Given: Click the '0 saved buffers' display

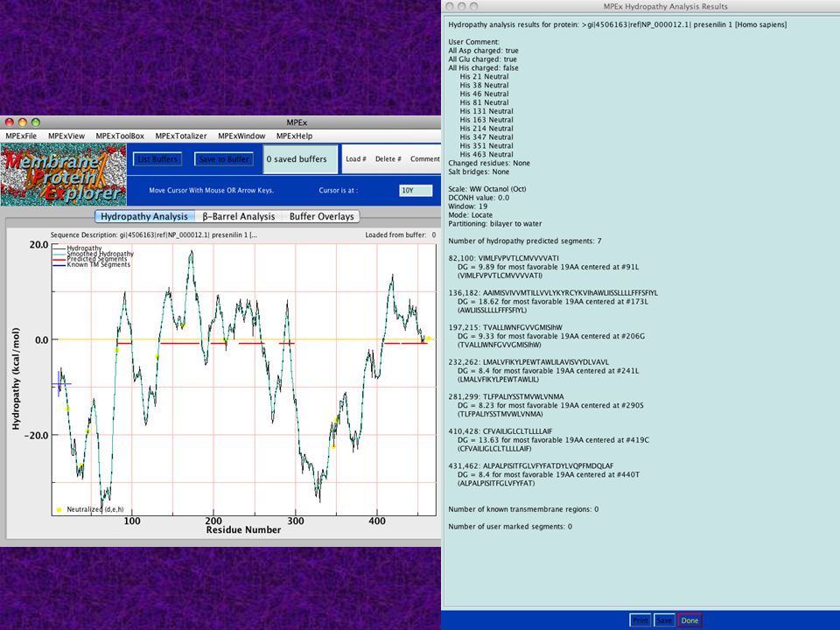Looking at the screenshot, I should 300,159.
